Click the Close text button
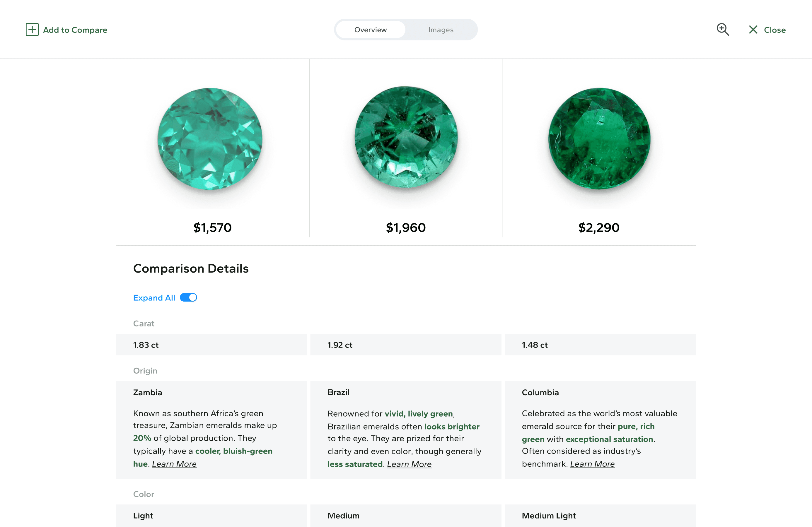812x527 pixels. click(775, 30)
